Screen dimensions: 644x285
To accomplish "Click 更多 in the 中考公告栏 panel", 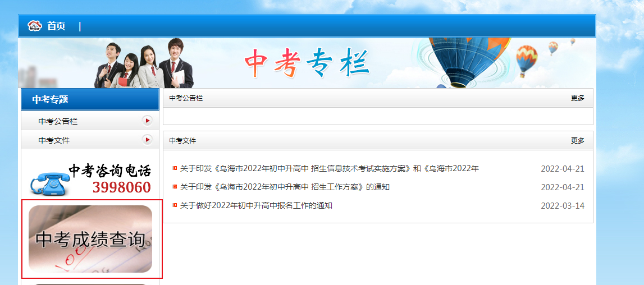I will pyautogui.click(x=577, y=98).
